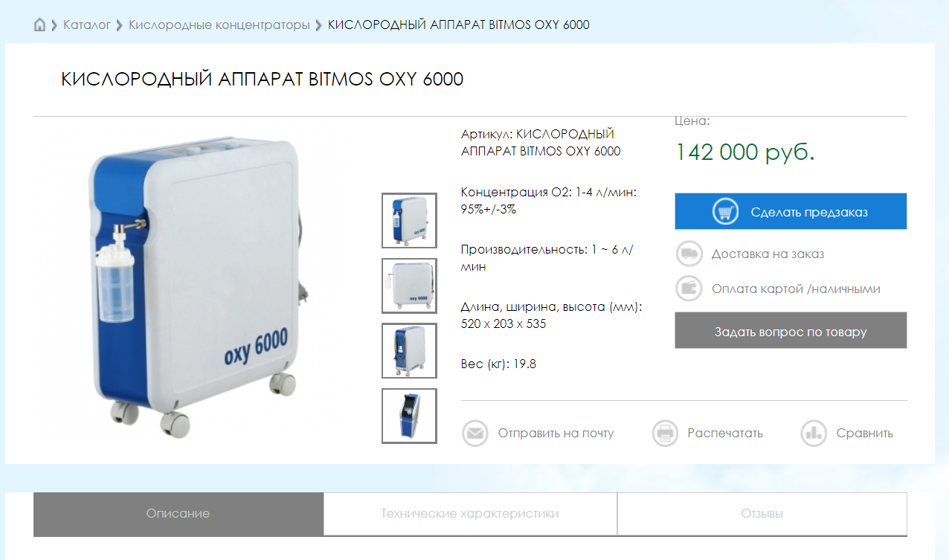Click the bar chart compare icon
Screen dimensions: 949x560
(x=814, y=433)
